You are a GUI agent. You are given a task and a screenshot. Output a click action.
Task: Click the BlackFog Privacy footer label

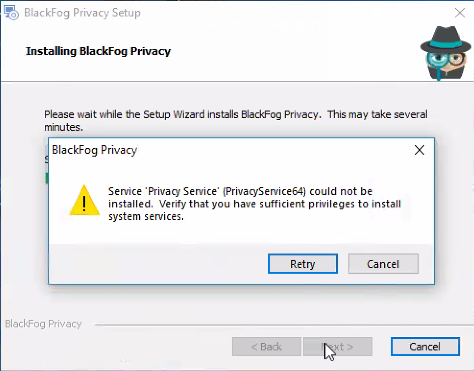(43, 324)
